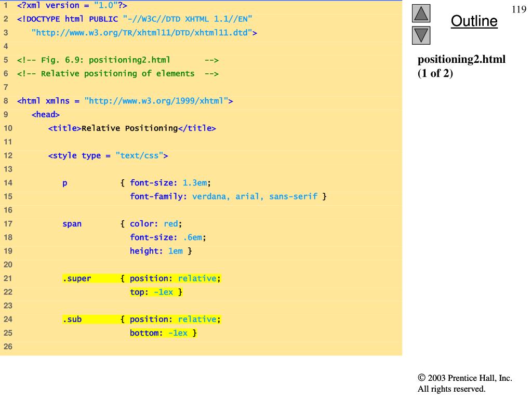The width and height of the screenshot is (532, 399).
Task: Click the 2003 Prentice Hall copyright text
Action: (465, 378)
